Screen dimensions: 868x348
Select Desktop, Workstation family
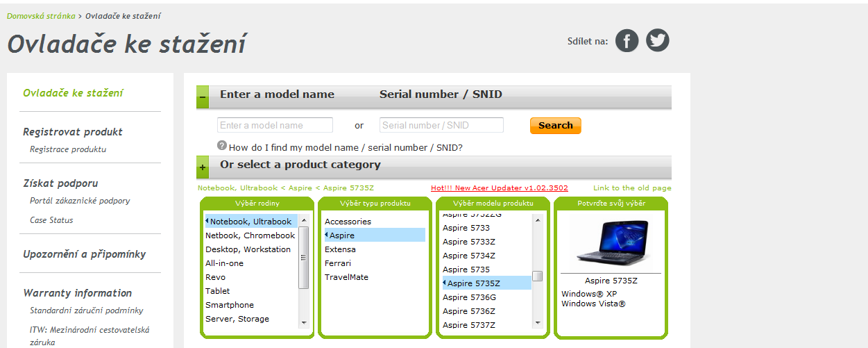tap(248, 249)
